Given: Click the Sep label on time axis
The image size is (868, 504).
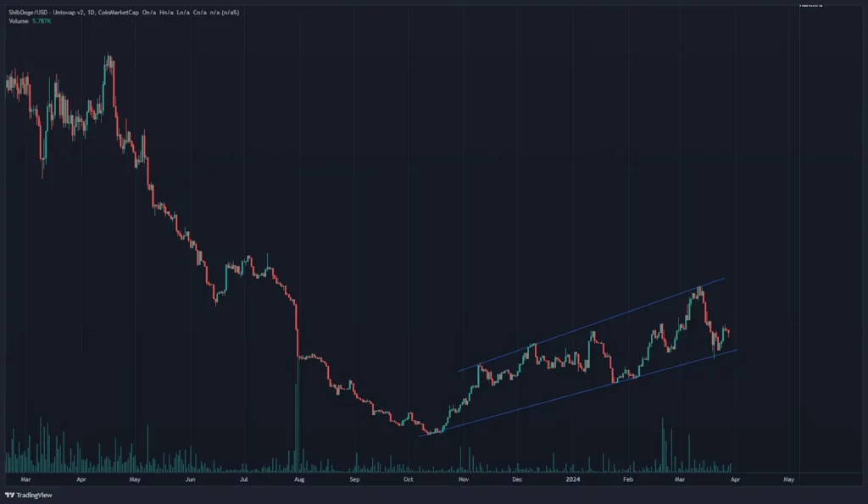Looking at the screenshot, I should 355,479.
